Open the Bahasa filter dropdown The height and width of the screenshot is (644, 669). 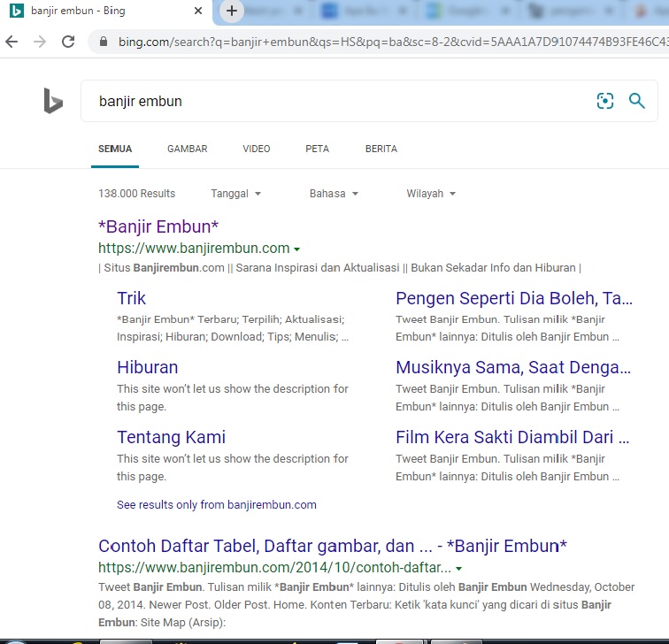tap(334, 194)
